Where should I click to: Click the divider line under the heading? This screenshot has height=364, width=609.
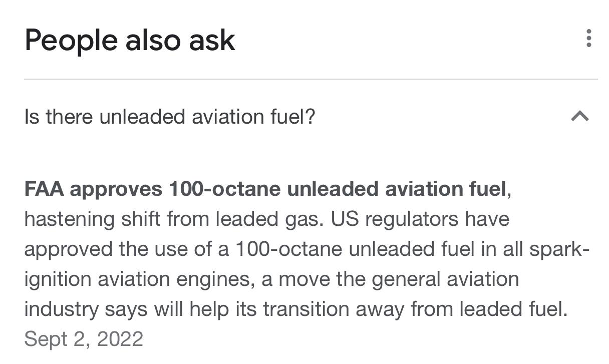coord(311,79)
